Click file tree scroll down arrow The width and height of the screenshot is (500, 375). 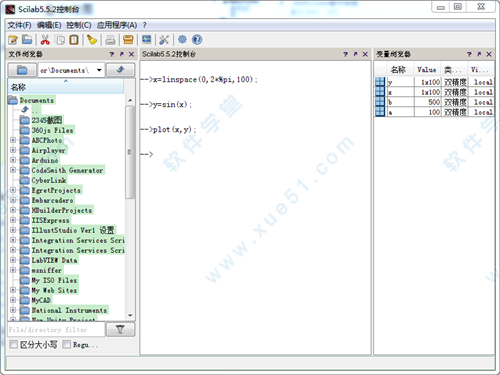[x=130, y=315]
